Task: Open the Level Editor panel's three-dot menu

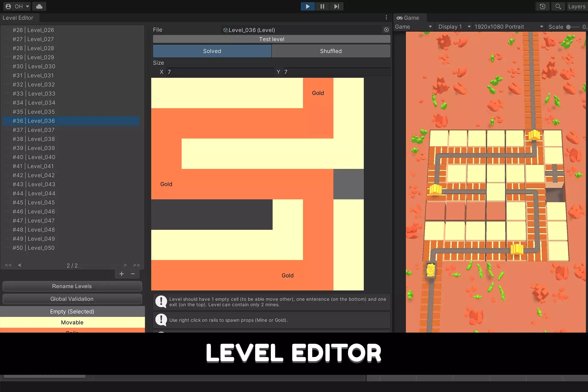Action: 386,17
